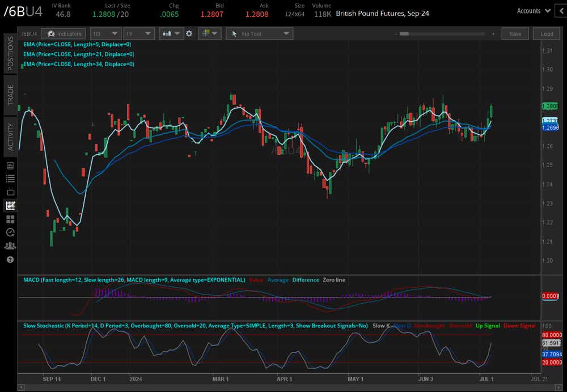This screenshot has width=567, height=392.
Task: Open the candlestick chart type selector
Action: 171,34
